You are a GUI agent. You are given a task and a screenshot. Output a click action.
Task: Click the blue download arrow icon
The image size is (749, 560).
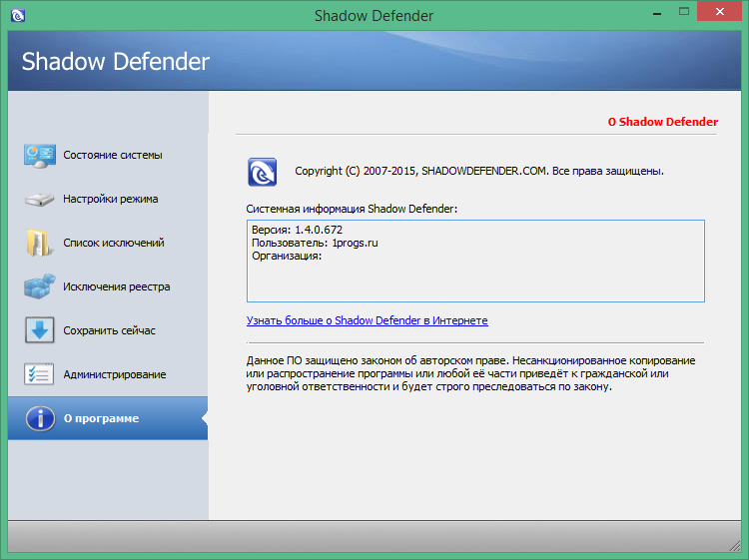tap(38, 330)
